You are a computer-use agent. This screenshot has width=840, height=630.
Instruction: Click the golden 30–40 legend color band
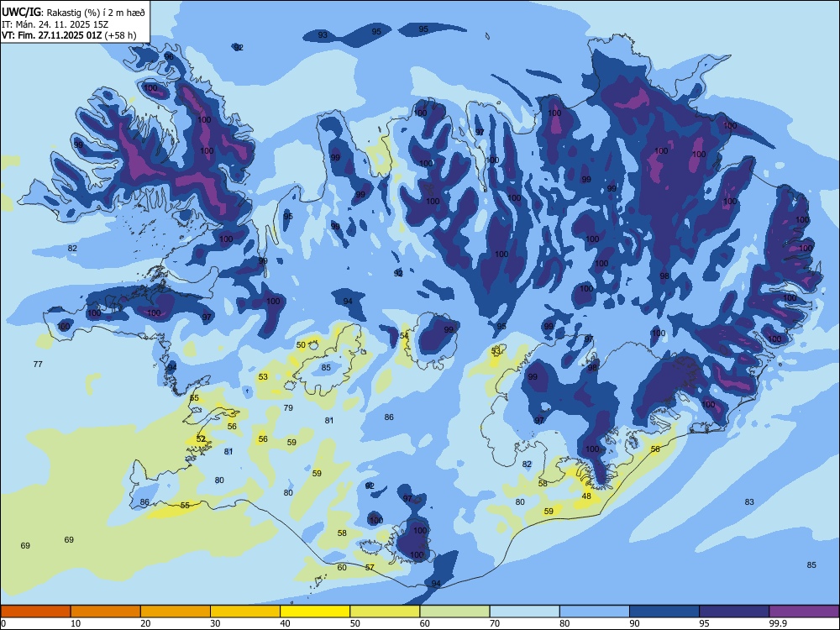[245, 612]
